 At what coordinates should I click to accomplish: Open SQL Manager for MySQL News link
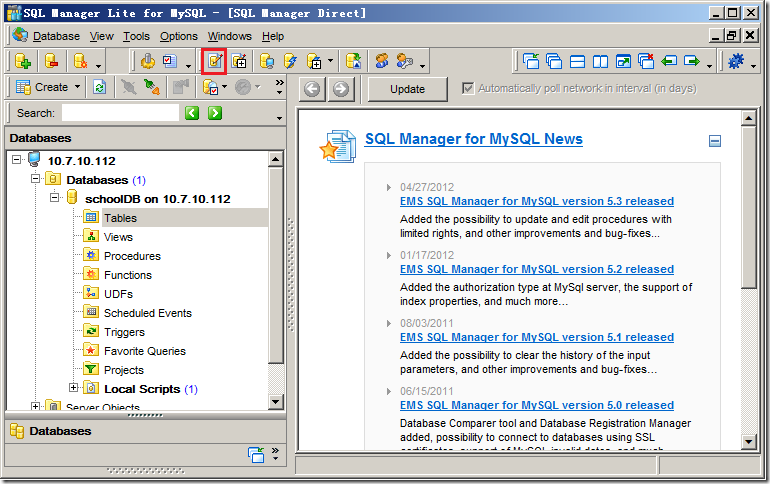pyautogui.click(x=474, y=139)
